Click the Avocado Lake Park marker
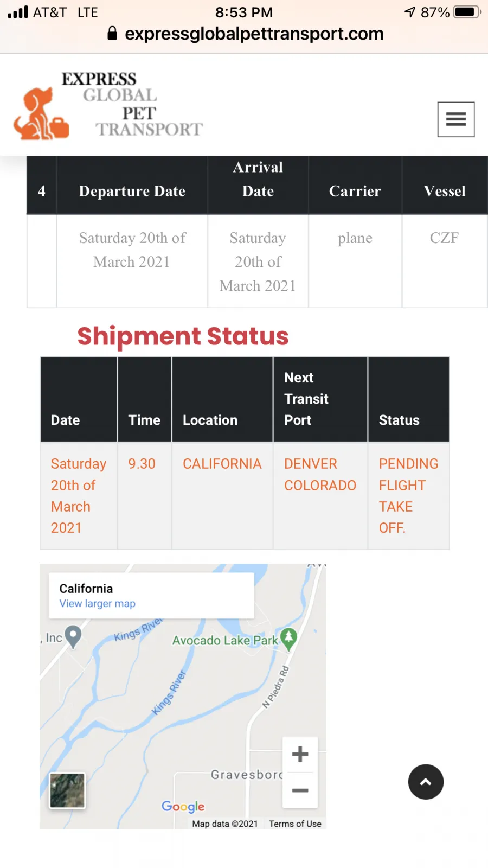488x868 pixels. [x=288, y=639]
